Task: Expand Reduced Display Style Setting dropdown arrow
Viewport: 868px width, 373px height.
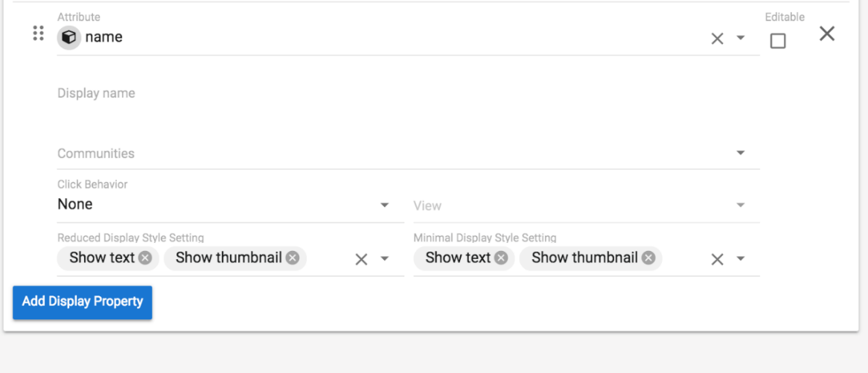Action: click(385, 258)
